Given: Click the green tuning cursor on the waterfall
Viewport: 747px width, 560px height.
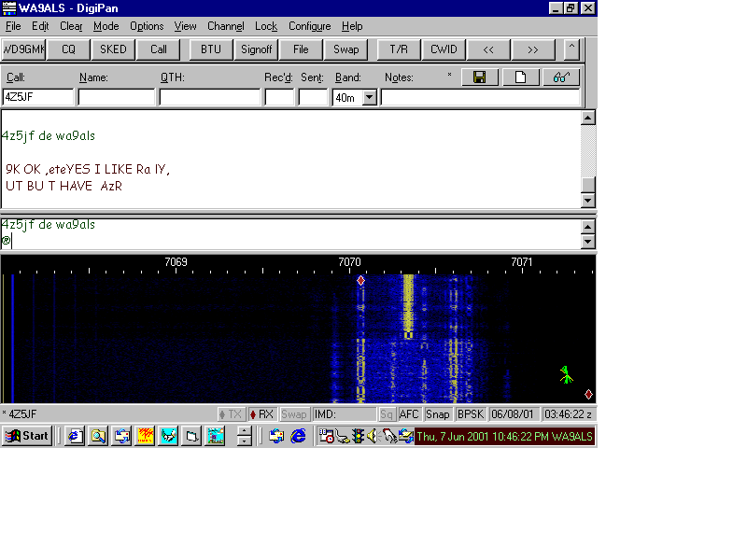Looking at the screenshot, I should coord(566,375).
